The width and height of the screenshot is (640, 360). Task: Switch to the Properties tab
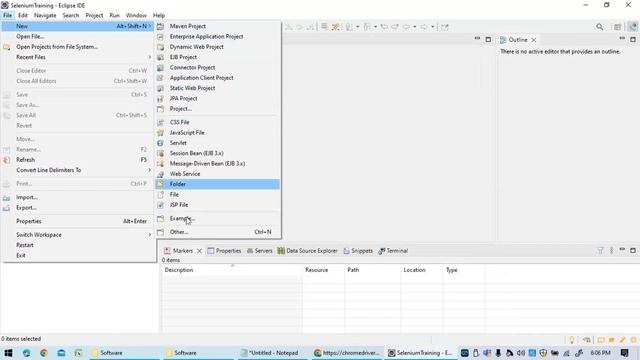(x=224, y=251)
